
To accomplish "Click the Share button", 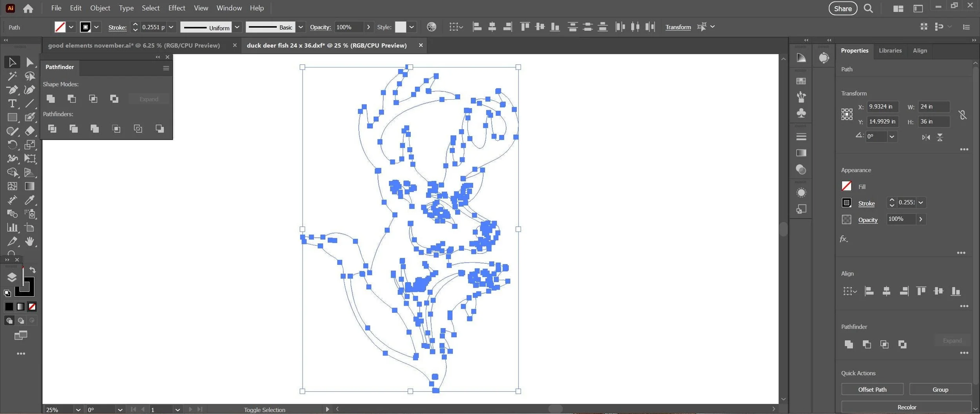I will 843,8.
